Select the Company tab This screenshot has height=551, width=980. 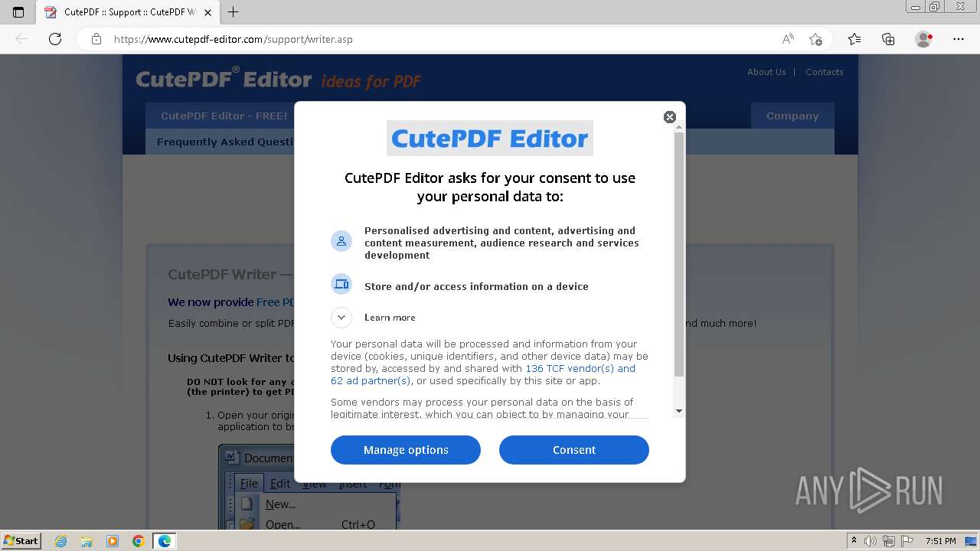pyautogui.click(x=792, y=116)
